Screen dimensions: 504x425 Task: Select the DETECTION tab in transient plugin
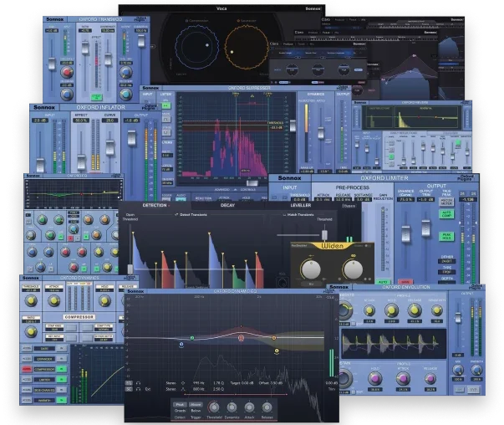155,205
